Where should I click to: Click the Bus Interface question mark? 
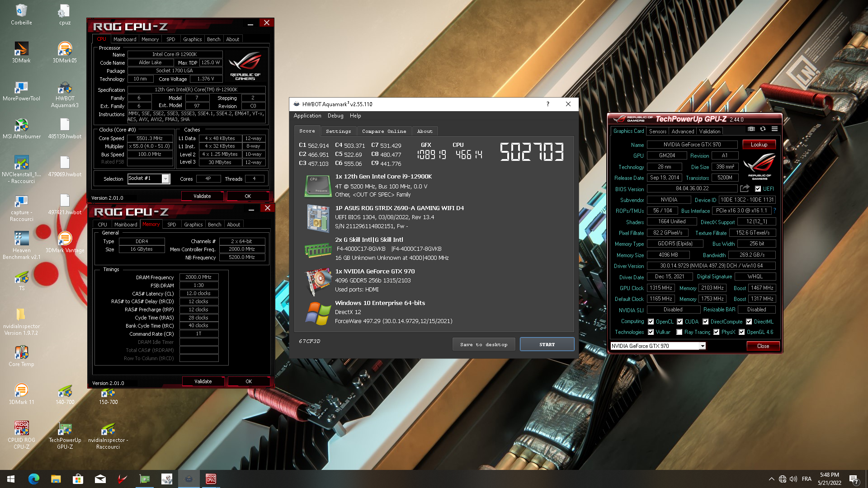[774, 211]
